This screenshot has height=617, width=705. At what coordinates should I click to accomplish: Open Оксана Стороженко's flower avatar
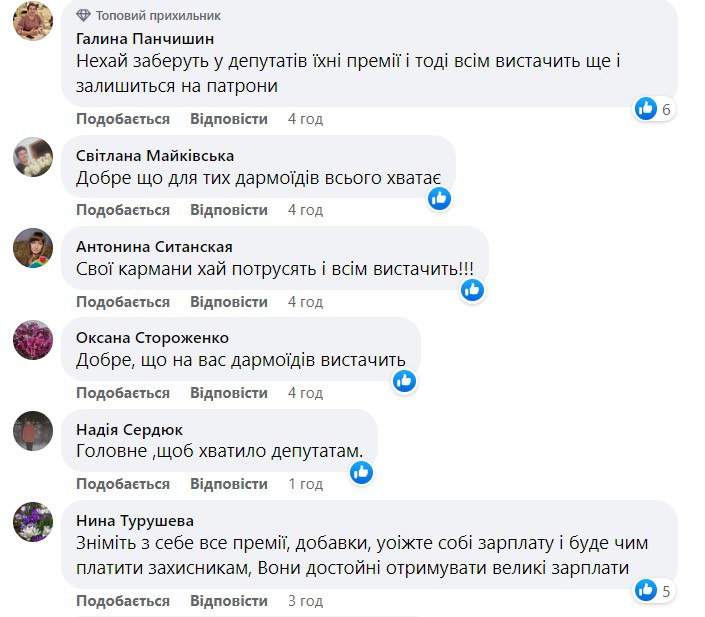click(33, 339)
